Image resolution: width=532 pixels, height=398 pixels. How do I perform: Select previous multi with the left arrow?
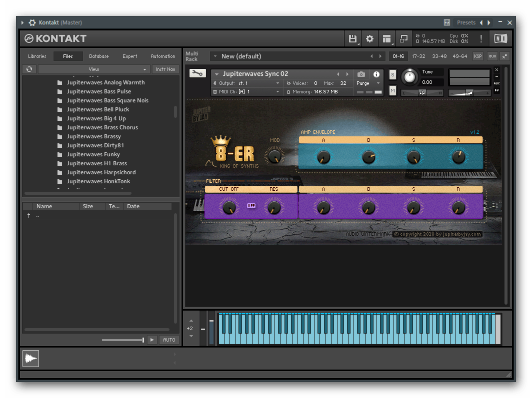coord(371,56)
